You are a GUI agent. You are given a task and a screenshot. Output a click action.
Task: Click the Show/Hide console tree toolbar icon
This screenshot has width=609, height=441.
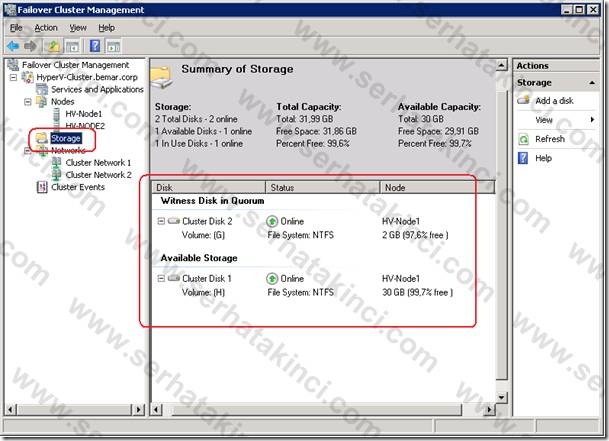pyautogui.click(x=72, y=47)
